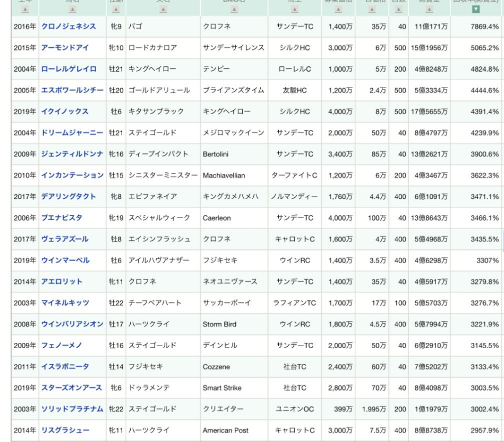Image resolution: width=504 pixels, height=442 pixels.
Task: Sort by the sex and age column arrow
Action: click(x=116, y=10)
